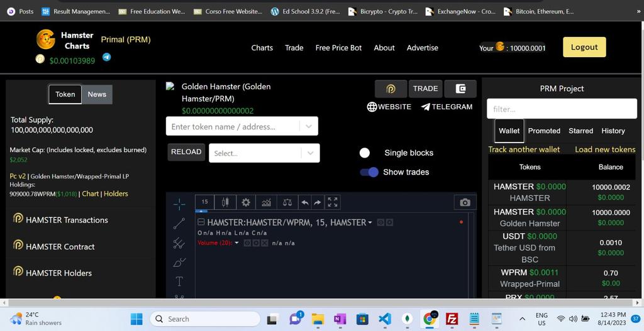The width and height of the screenshot is (644, 331).
Task: Toggle the Single blocks switch
Action: (x=365, y=153)
